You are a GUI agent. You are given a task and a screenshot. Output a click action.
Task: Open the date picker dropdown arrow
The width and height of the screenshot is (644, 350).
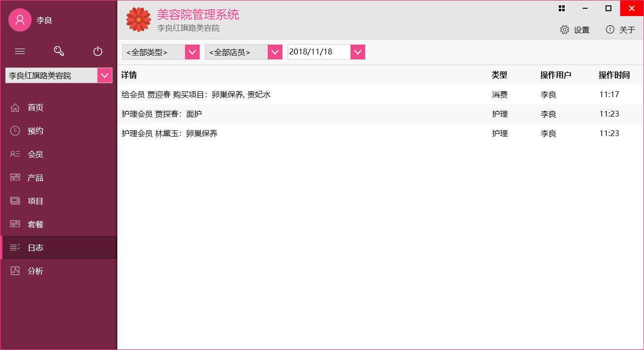coord(358,52)
